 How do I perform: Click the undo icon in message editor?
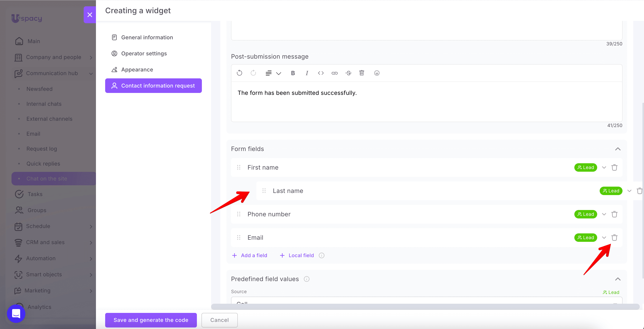239,73
